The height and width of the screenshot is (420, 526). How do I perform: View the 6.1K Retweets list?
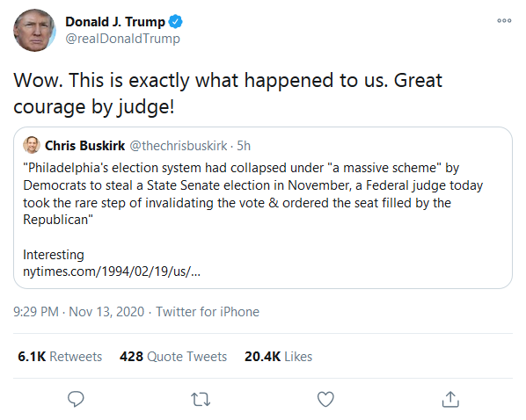click(60, 357)
